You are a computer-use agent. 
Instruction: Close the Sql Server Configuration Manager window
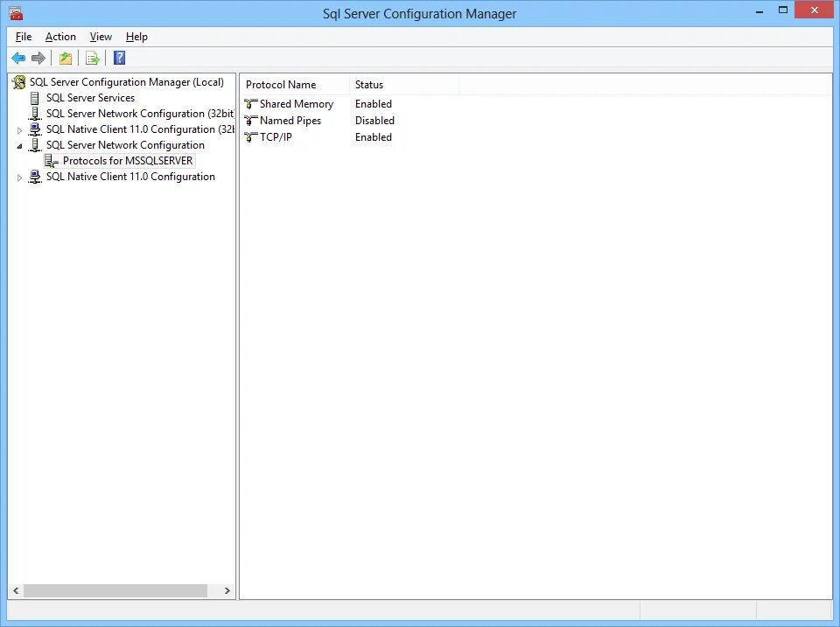[x=815, y=10]
